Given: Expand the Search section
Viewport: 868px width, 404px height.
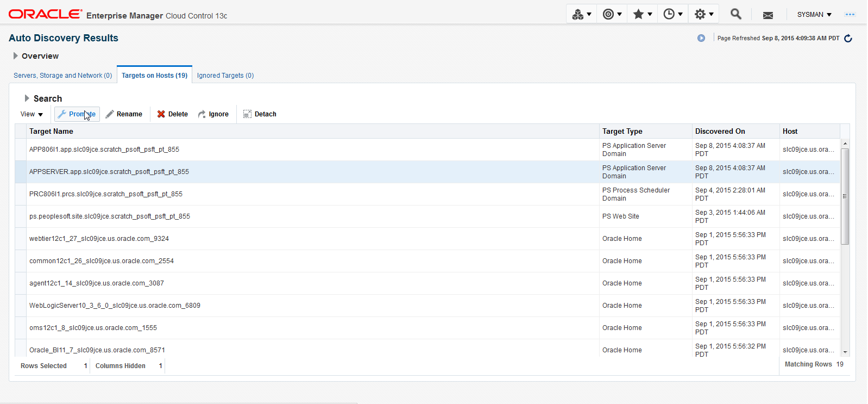Looking at the screenshot, I should [x=27, y=98].
